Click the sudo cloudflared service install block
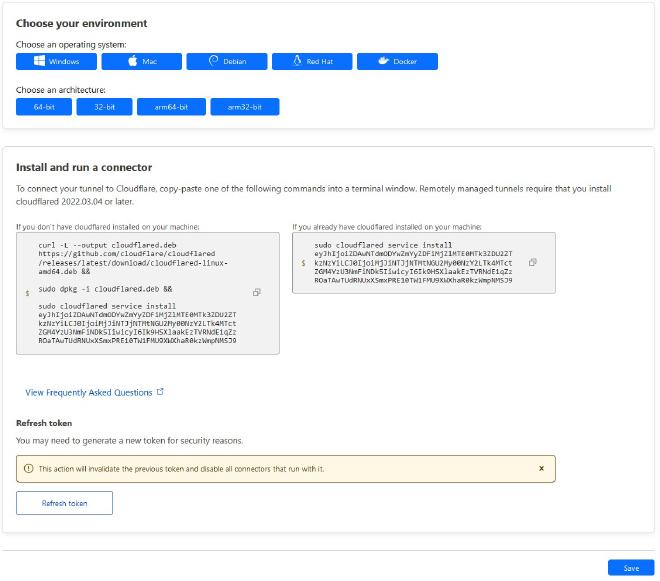Viewport: 660px width, 581px height. [424, 263]
